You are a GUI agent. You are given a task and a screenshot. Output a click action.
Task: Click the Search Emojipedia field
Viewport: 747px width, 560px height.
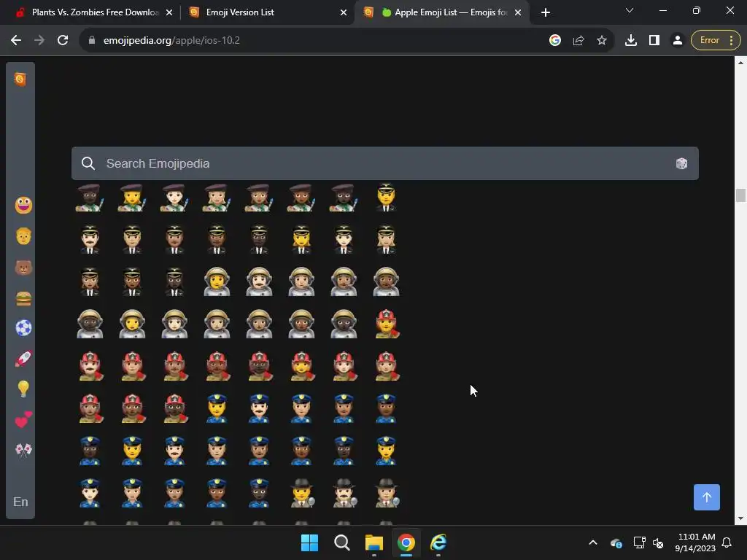tap(385, 163)
